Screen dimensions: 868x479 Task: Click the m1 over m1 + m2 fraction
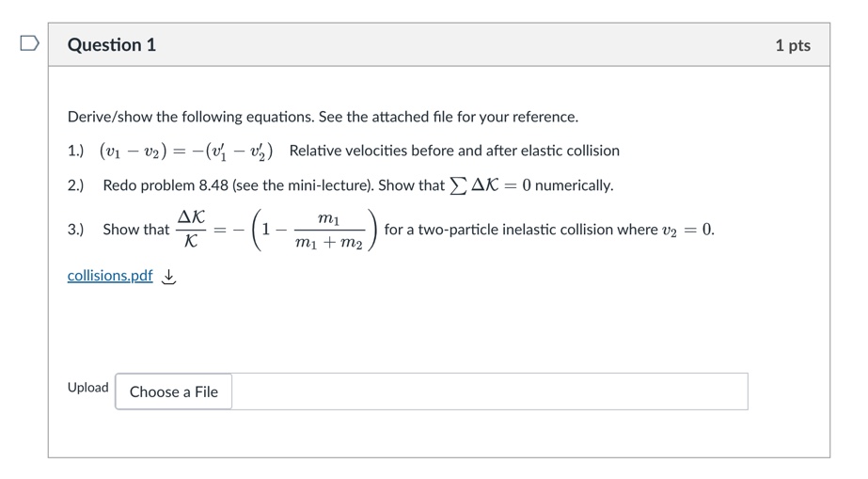point(329,230)
